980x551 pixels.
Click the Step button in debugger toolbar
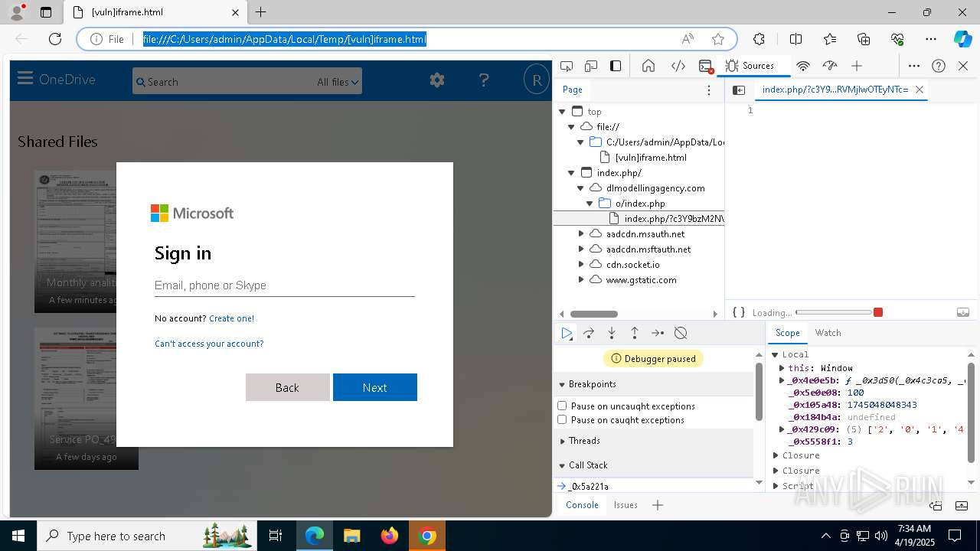pos(658,333)
